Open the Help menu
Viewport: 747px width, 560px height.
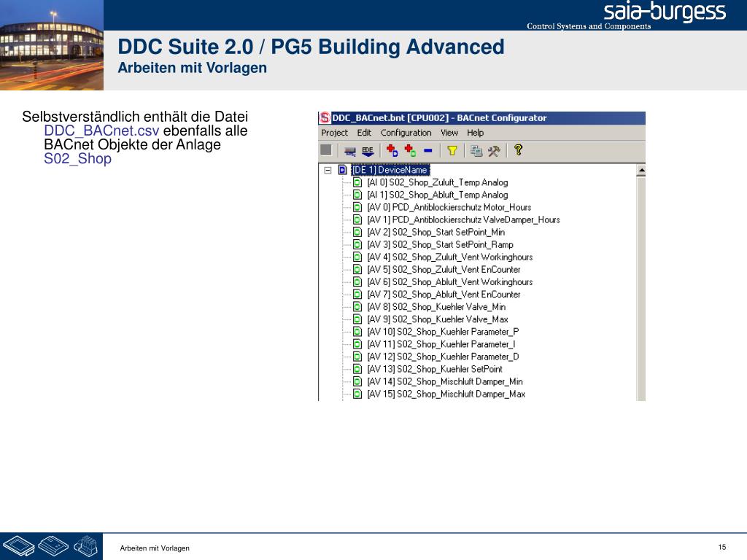coord(475,133)
